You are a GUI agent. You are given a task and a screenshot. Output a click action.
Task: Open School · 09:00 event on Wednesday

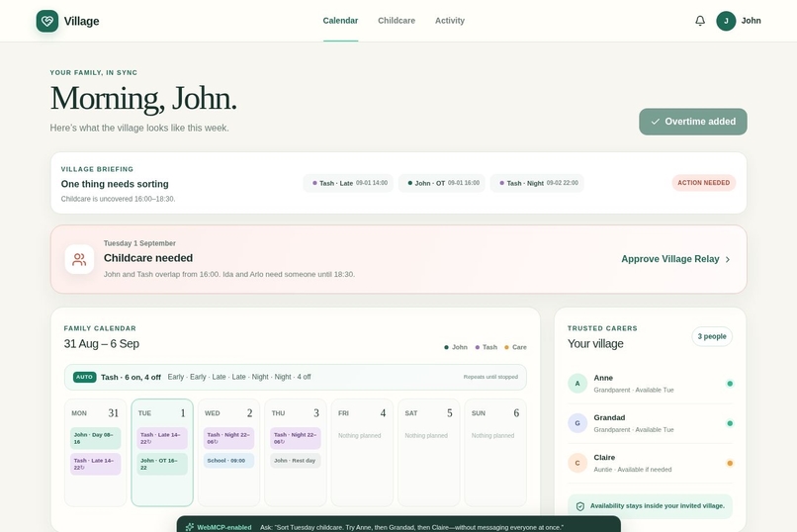pos(228,461)
